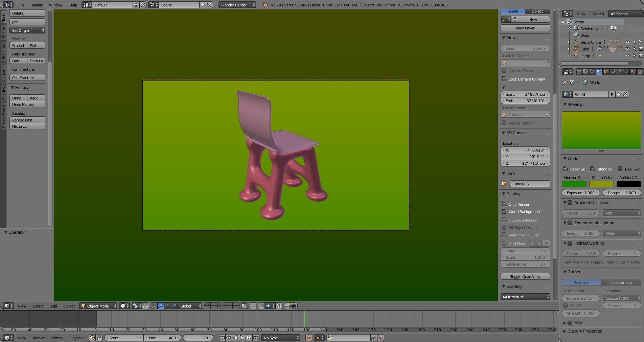Expand the Custom Properties panel

click(x=565, y=331)
